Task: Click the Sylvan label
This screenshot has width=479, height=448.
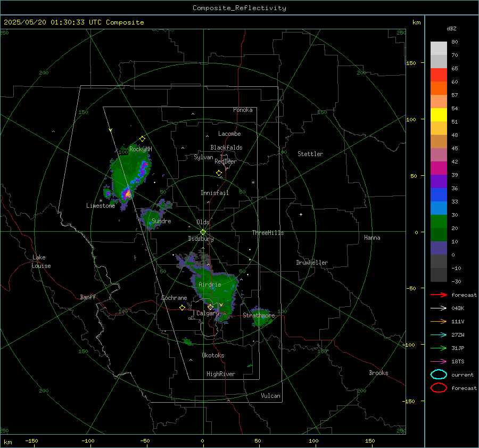Action: pyautogui.click(x=203, y=157)
